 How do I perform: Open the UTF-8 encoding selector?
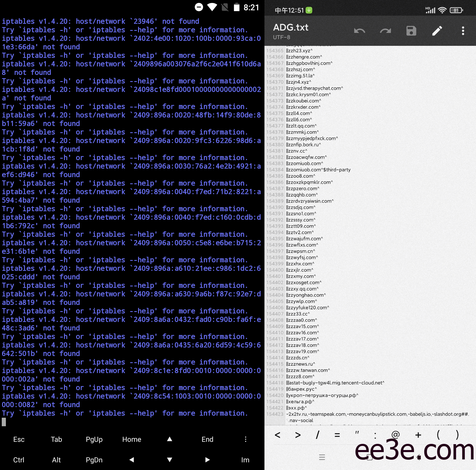click(281, 37)
